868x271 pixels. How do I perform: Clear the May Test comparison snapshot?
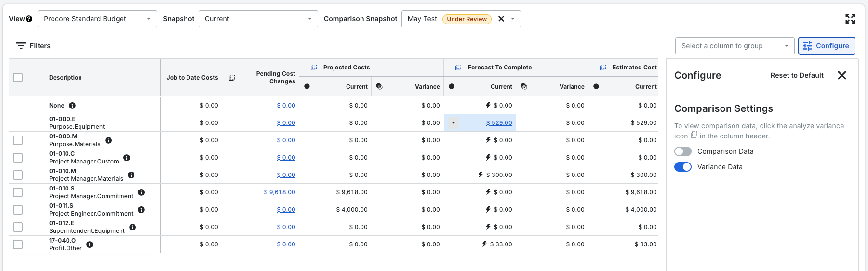coord(501,19)
